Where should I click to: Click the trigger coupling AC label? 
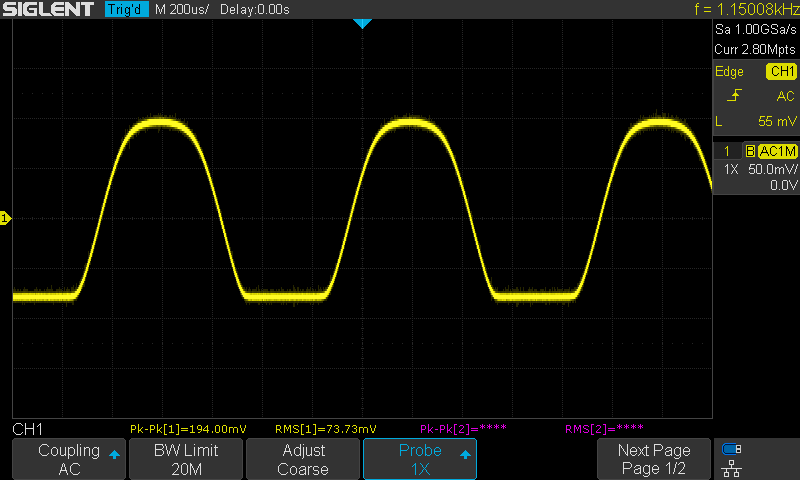coord(785,96)
